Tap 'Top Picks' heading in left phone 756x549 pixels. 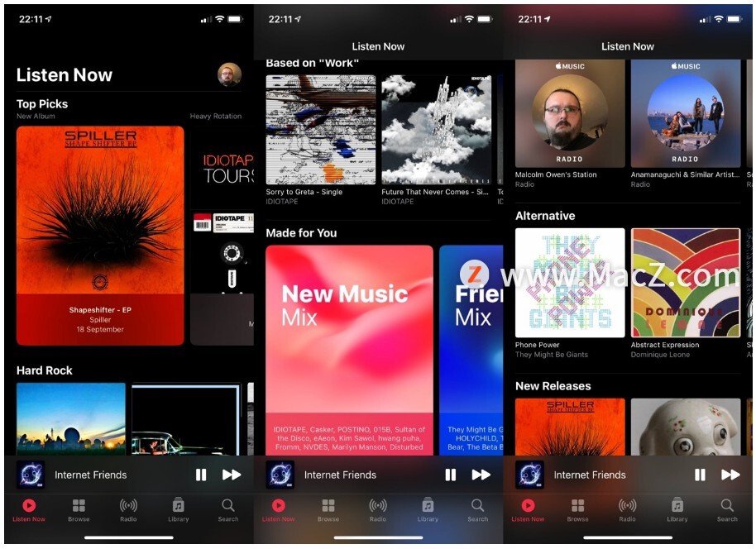(42, 103)
